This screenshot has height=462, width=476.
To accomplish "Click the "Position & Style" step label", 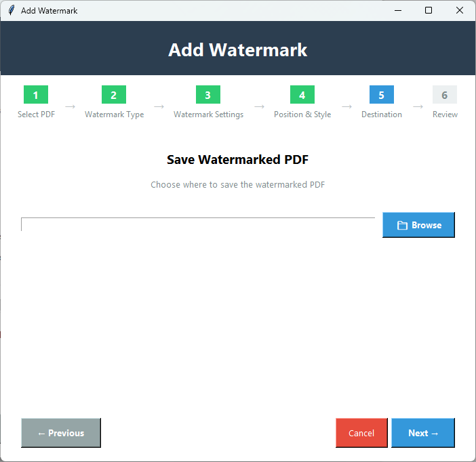I will [302, 114].
